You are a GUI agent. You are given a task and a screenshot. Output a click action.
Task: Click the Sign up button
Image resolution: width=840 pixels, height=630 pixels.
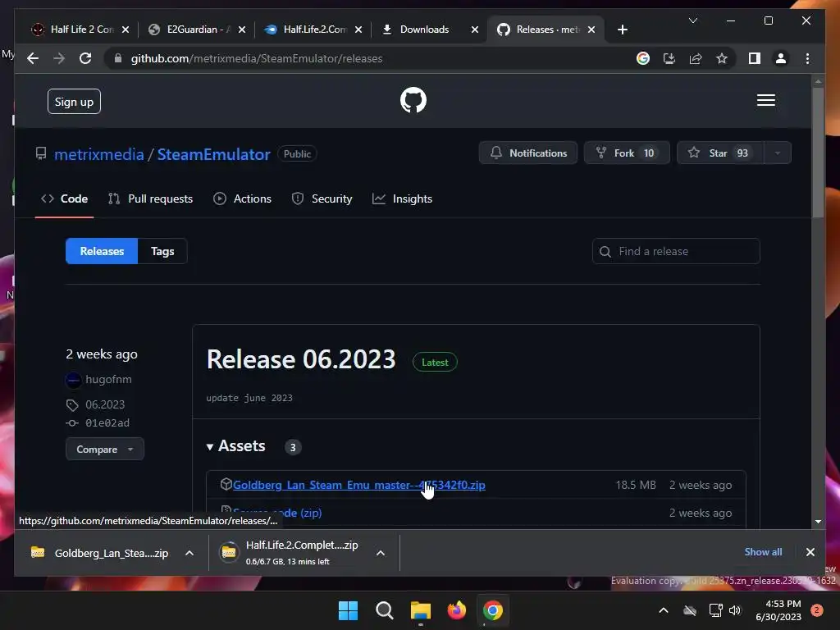point(74,102)
